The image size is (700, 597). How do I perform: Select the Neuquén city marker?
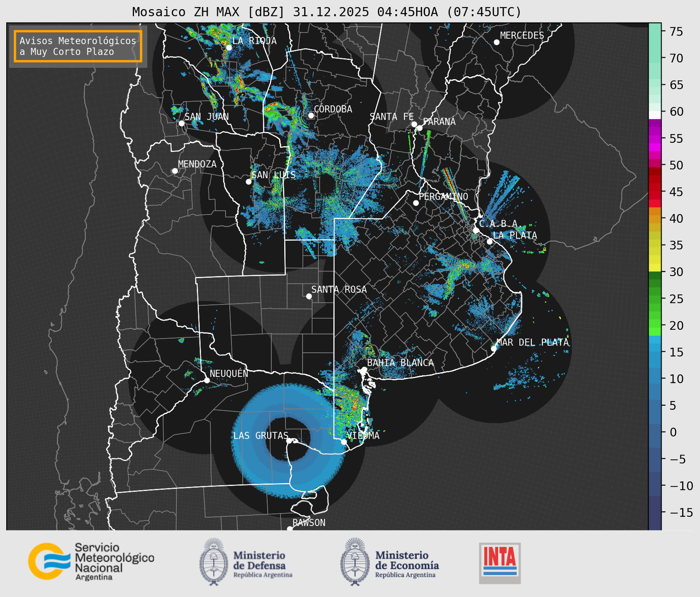point(207,380)
